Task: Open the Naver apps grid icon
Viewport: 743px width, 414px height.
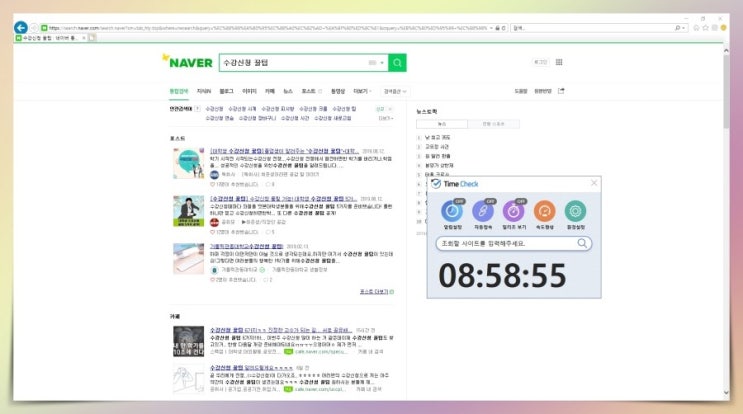Action: pos(559,62)
